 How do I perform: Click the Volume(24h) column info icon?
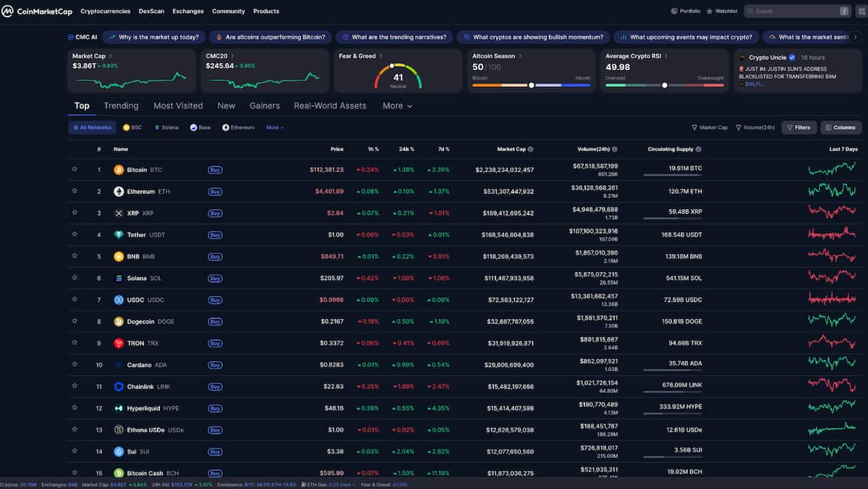tap(615, 149)
